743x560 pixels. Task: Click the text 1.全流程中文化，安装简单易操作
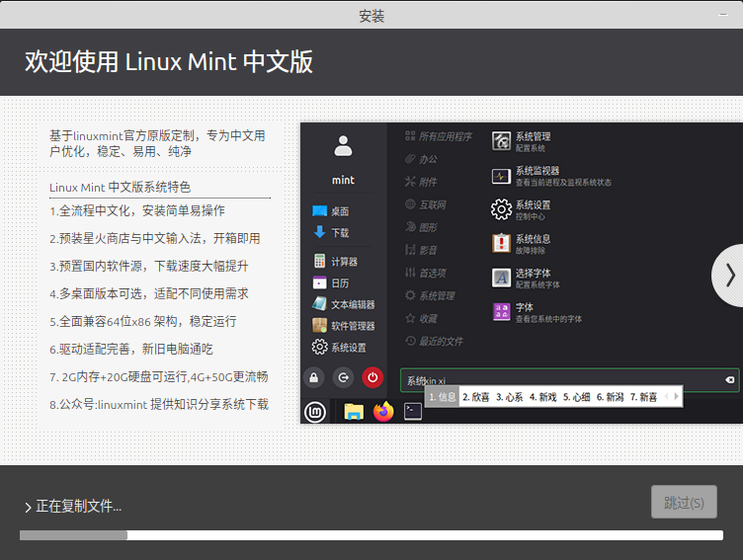[137, 210]
